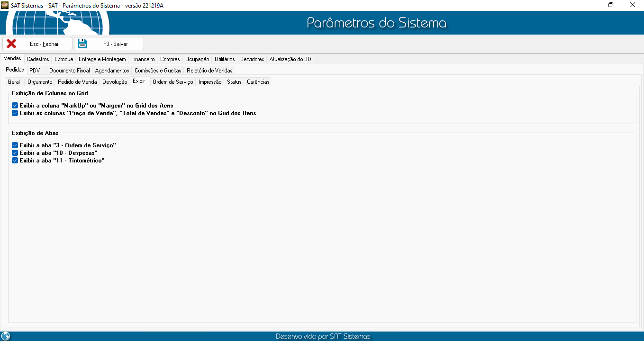Click the globe icon in bottom status bar
This screenshot has height=341, width=644.
point(6,336)
